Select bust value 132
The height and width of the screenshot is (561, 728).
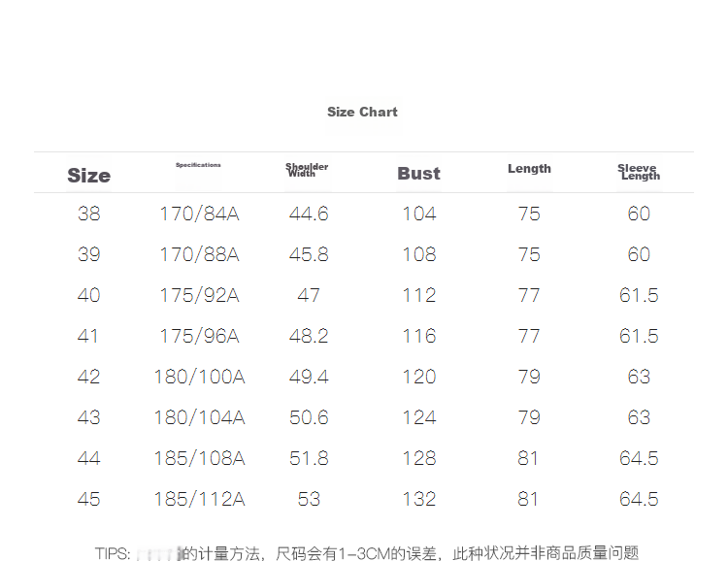(x=419, y=499)
